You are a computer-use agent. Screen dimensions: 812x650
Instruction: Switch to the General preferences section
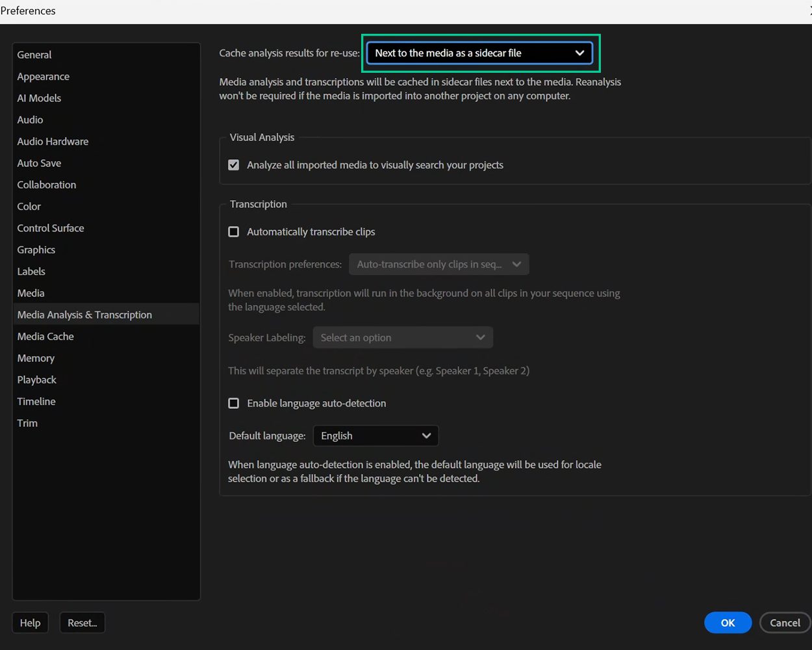point(34,55)
